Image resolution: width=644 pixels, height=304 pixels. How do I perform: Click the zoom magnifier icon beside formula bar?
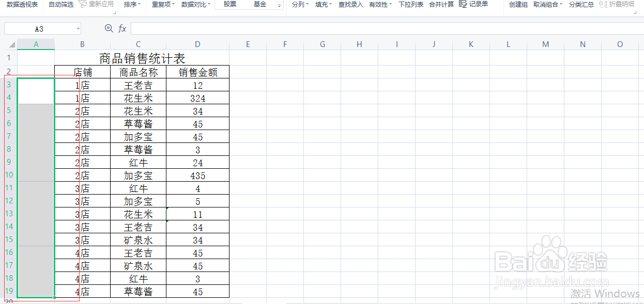click(x=109, y=28)
